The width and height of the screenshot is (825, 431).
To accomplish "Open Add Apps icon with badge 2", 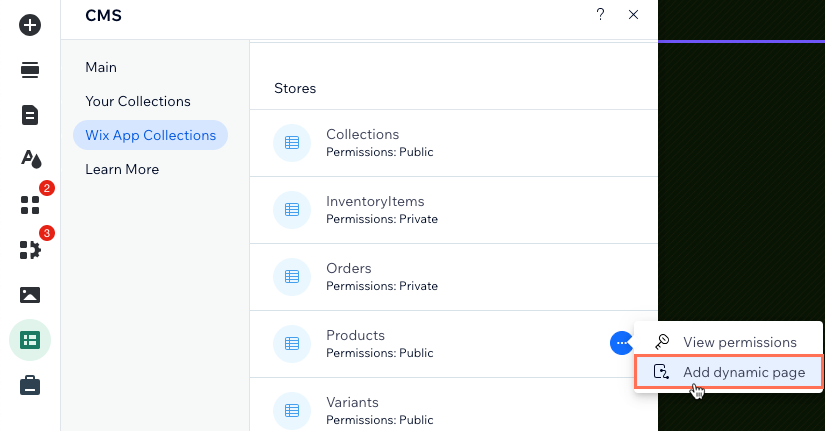I will click(x=30, y=205).
